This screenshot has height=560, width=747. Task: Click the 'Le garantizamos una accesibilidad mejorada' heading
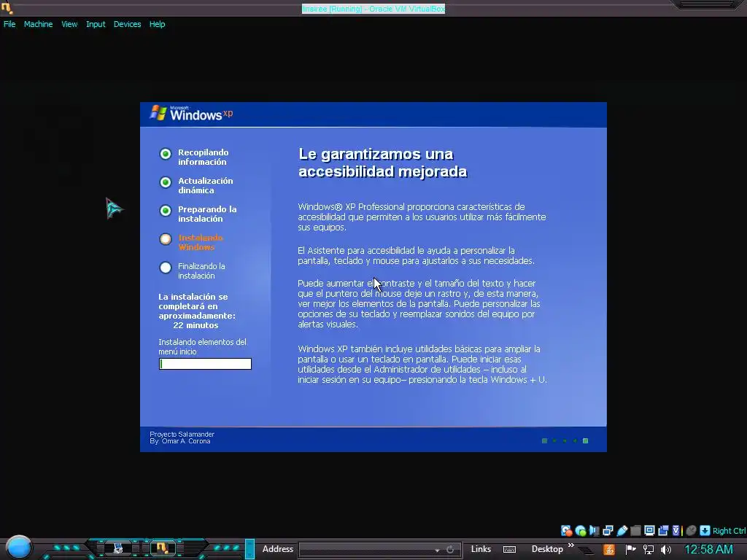click(382, 163)
